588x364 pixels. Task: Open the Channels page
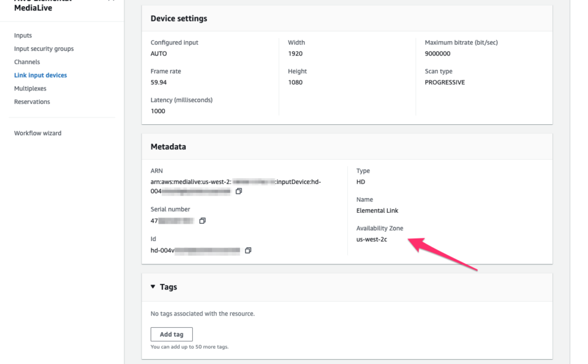(x=27, y=62)
